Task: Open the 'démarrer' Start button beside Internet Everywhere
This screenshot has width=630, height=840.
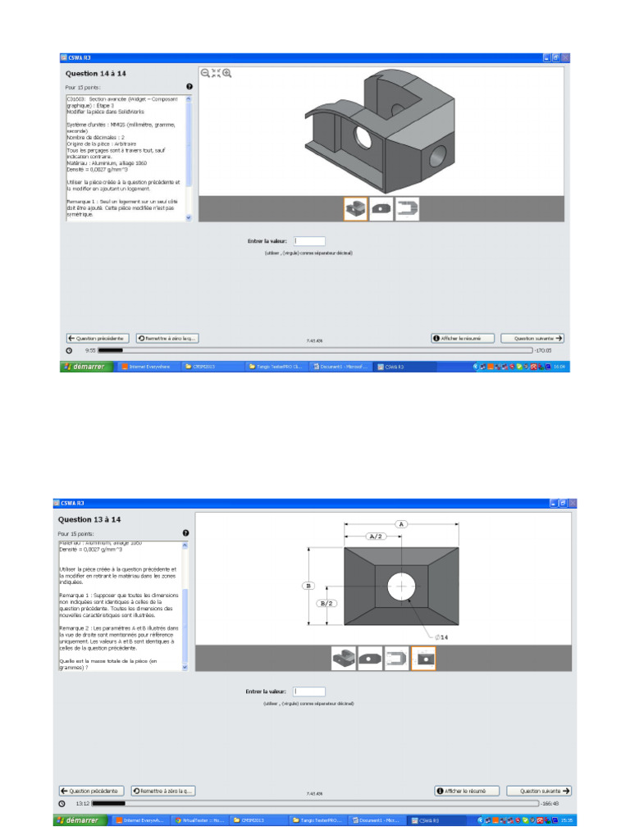Action: (85, 367)
